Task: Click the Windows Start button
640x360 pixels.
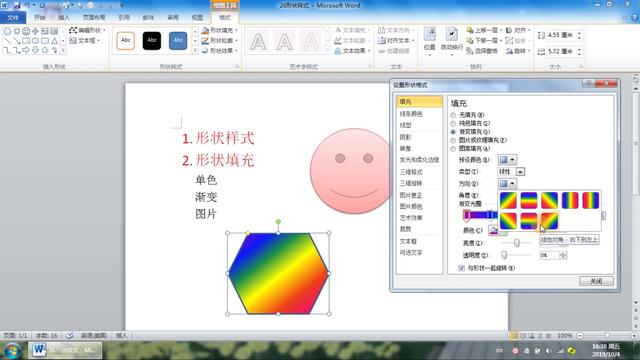Action: point(13,351)
